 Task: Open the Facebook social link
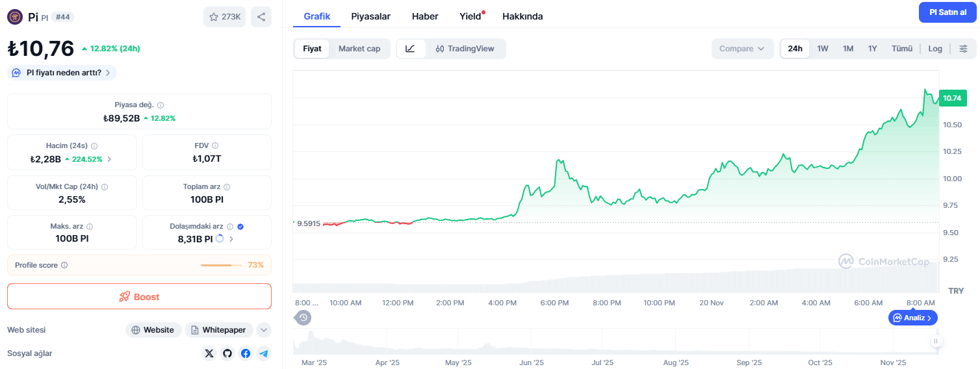click(246, 353)
